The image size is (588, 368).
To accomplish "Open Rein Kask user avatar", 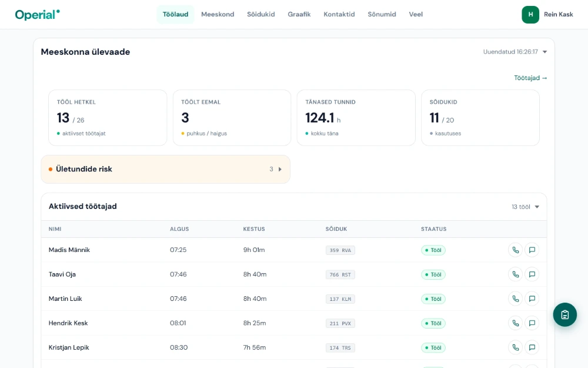I will click(530, 15).
